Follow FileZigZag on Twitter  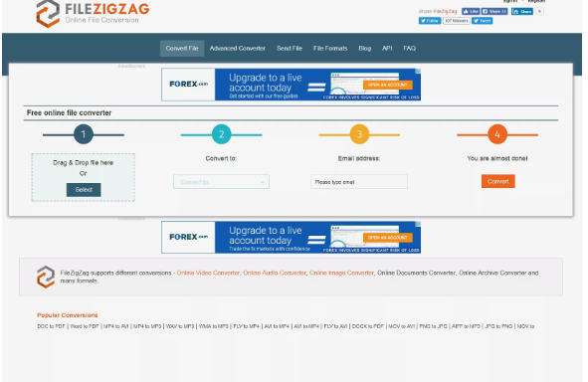[430, 21]
